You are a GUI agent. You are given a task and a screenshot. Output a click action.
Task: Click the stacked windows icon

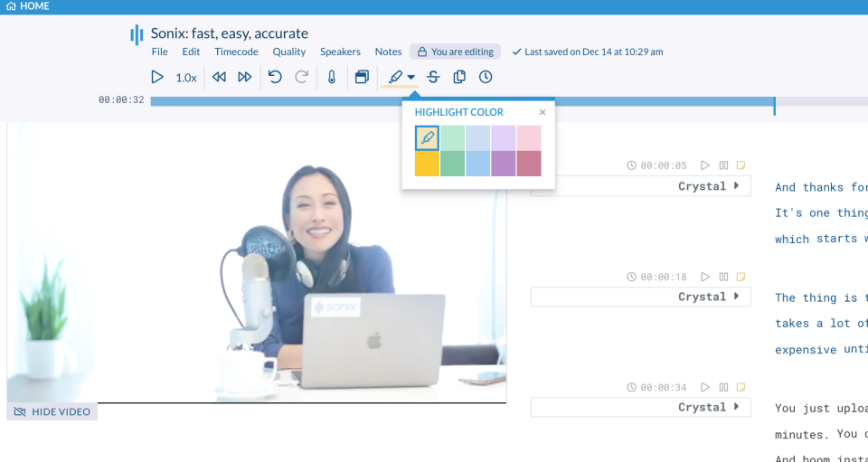click(362, 78)
